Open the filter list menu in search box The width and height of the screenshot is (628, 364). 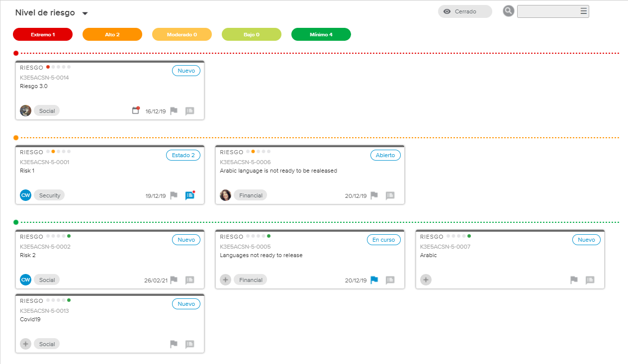click(x=583, y=11)
